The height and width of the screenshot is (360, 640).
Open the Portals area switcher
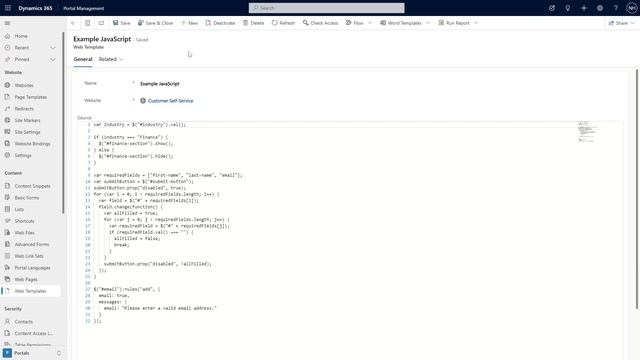click(x=33, y=353)
